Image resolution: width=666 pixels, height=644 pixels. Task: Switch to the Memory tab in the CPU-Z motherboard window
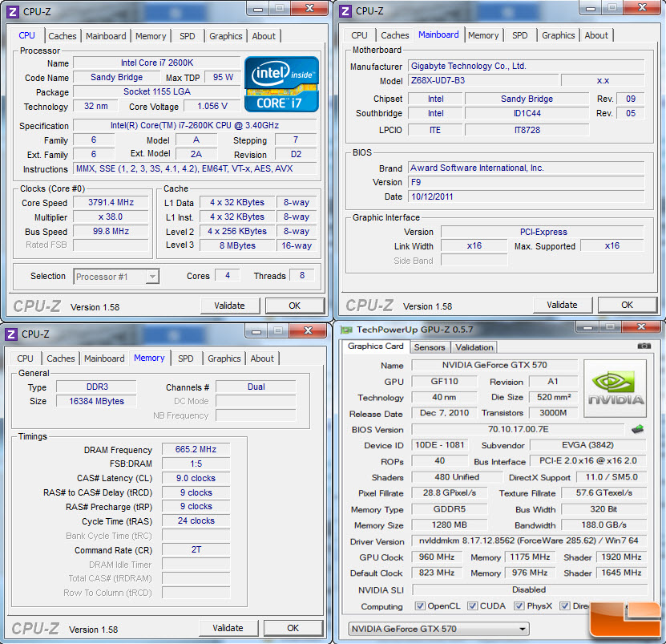click(483, 35)
